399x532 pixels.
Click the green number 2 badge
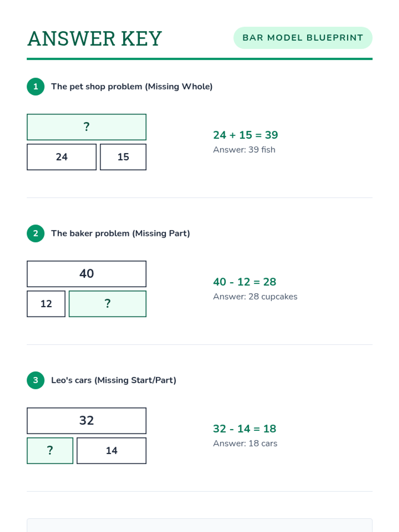click(36, 233)
